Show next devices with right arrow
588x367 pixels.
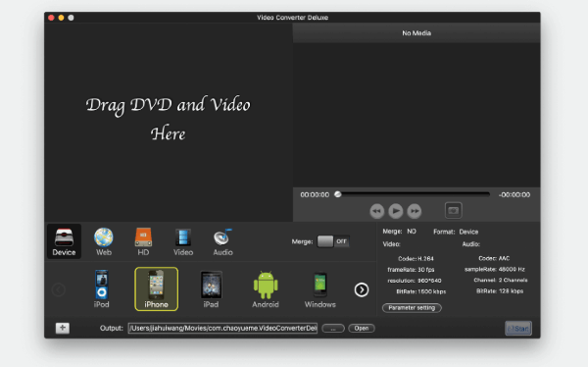pyautogui.click(x=362, y=289)
